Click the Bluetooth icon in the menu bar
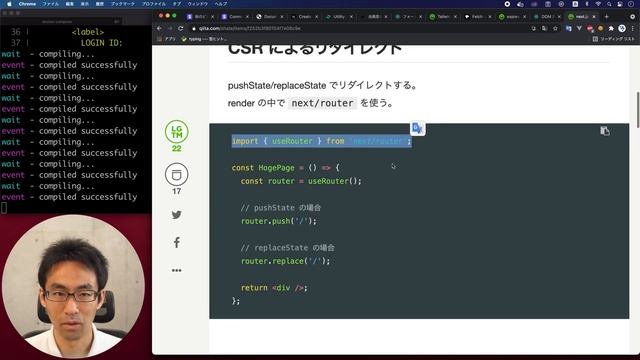Image resolution: width=640 pixels, height=360 pixels. (x=587, y=4)
